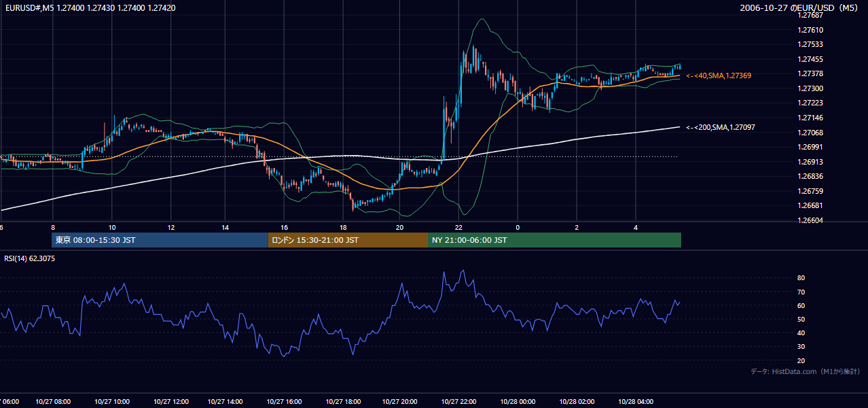The image size is (868, 408).
Task: Click RSI level 50 on scale
Action: pyautogui.click(x=801, y=319)
